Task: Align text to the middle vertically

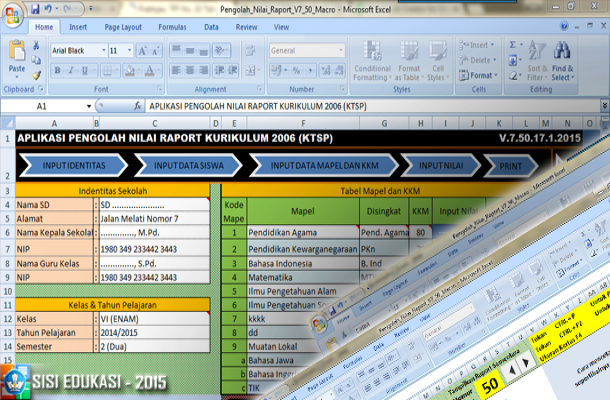Action: point(190,50)
